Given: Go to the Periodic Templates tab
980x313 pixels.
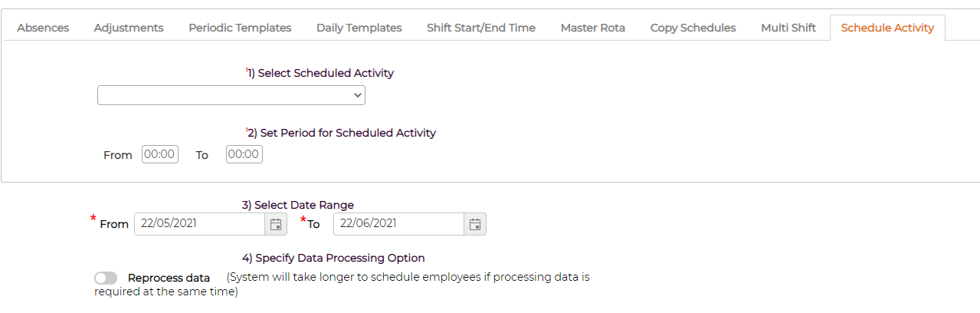Looking at the screenshot, I should click(x=240, y=28).
